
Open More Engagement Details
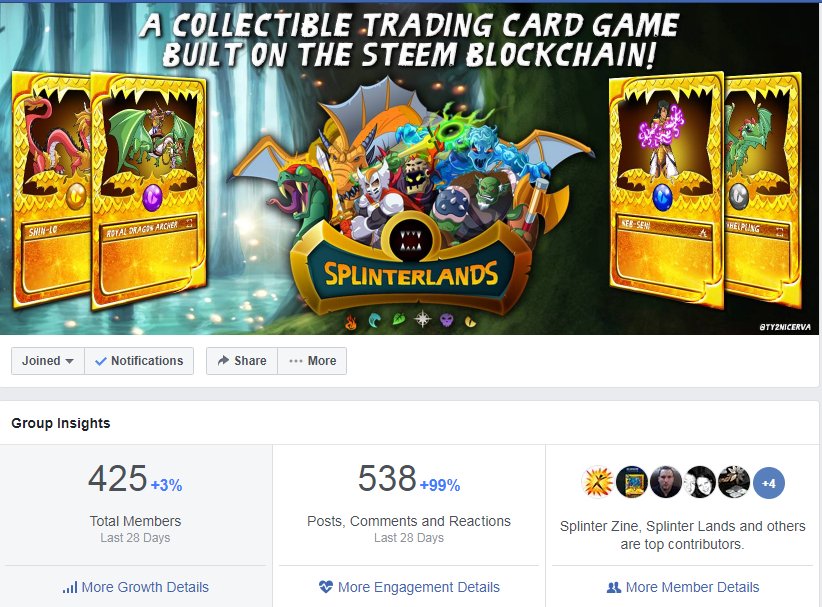click(x=409, y=587)
